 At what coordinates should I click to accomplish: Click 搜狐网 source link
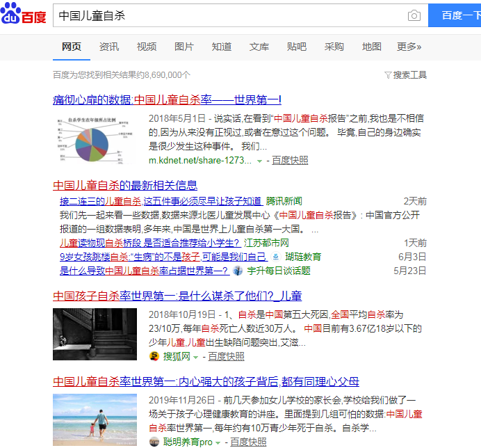pos(177,356)
